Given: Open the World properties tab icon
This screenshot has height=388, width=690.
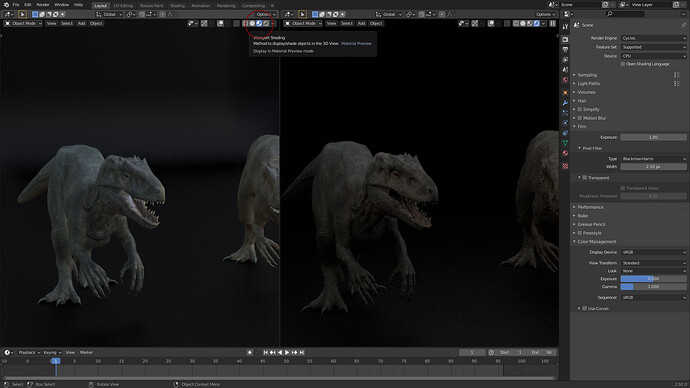Looking at the screenshot, I should [x=565, y=80].
